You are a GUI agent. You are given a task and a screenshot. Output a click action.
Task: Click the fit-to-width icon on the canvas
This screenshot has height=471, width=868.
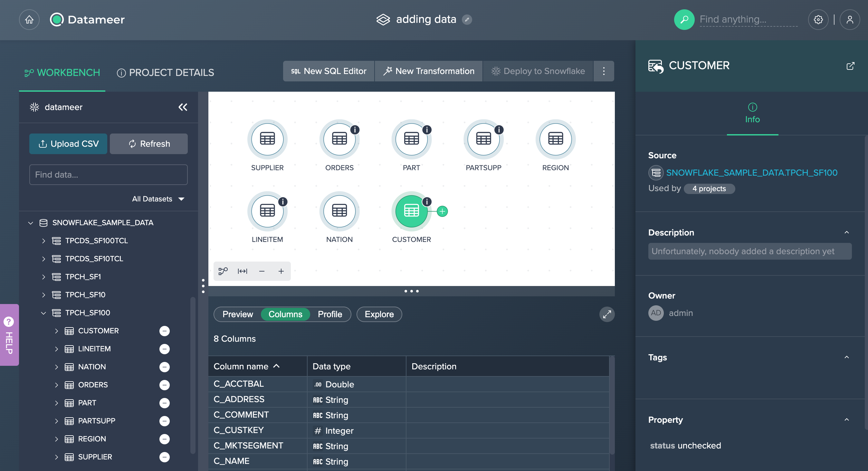pyautogui.click(x=242, y=271)
